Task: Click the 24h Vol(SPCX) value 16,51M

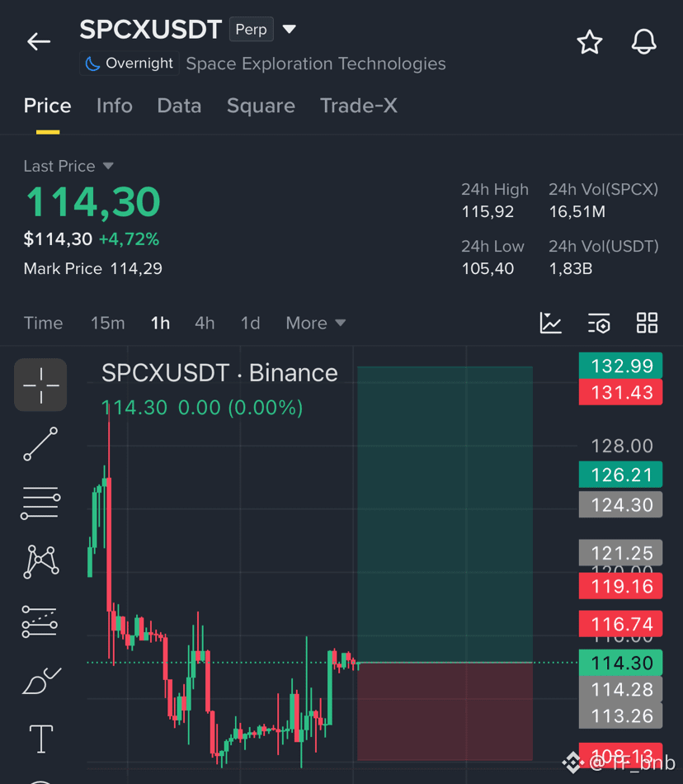Action: pos(577,211)
